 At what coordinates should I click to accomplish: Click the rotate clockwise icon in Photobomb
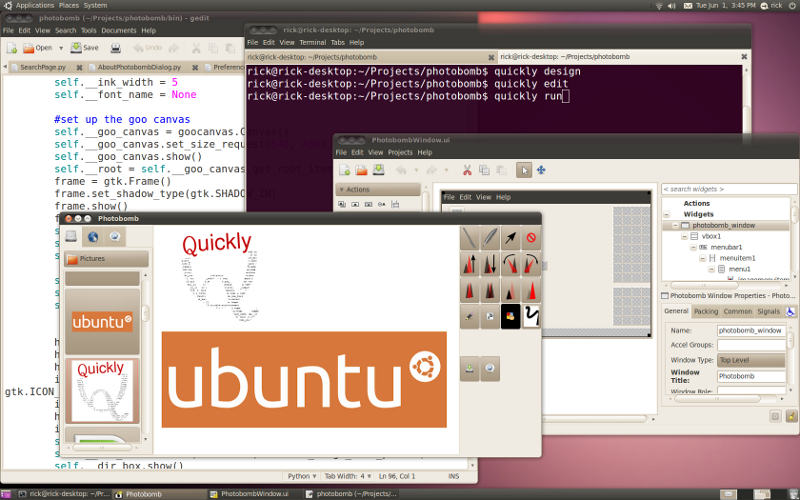pos(531,264)
